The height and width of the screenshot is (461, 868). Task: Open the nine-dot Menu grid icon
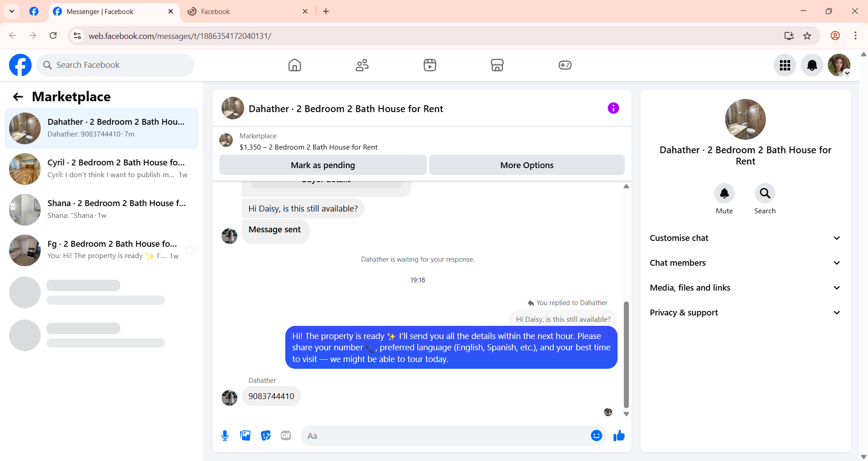[785, 65]
